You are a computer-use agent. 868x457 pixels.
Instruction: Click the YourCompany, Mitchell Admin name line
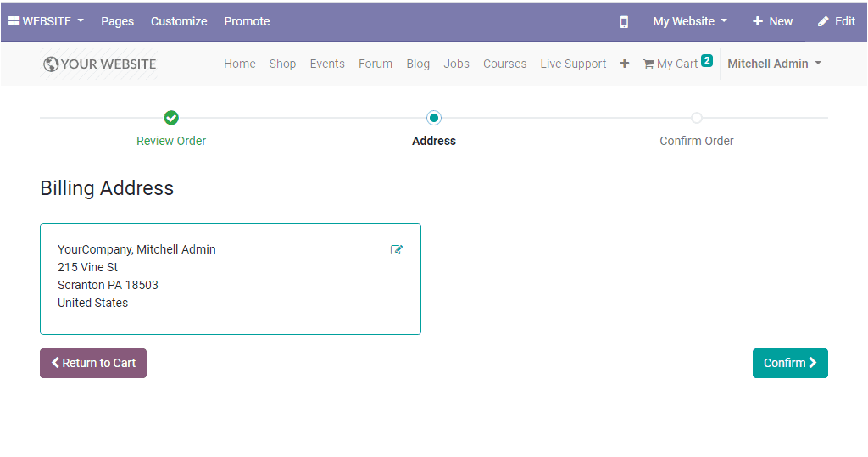tap(136, 249)
